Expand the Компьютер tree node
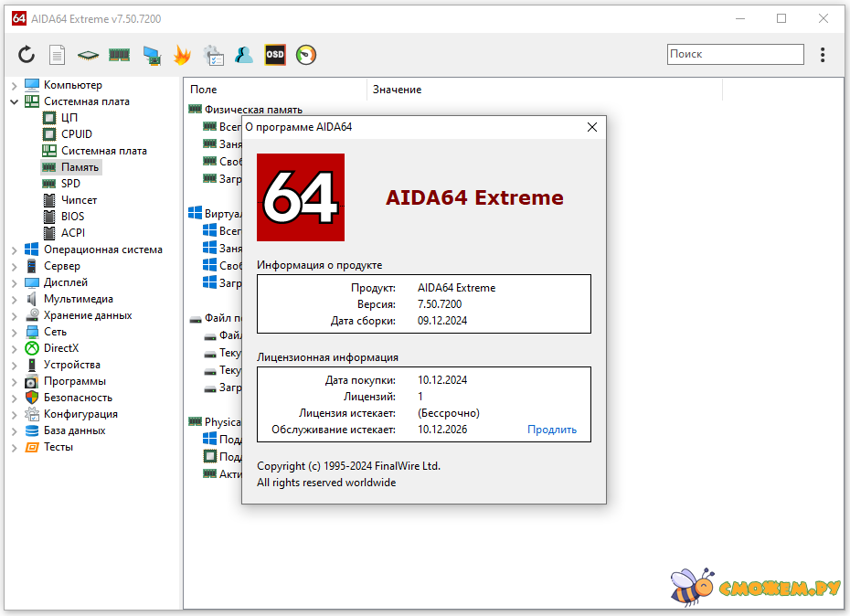850x616 pixels. (14, 85)
